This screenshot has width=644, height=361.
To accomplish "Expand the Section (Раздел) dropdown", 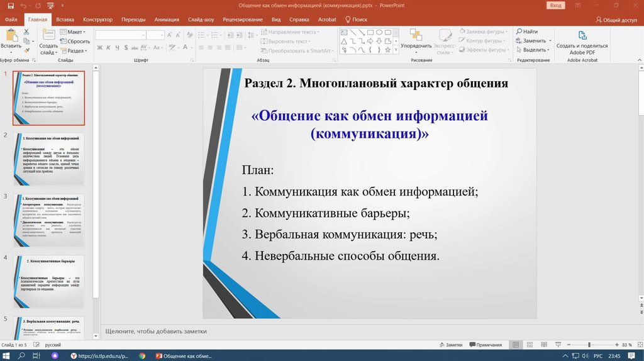I will click(76, 51).
